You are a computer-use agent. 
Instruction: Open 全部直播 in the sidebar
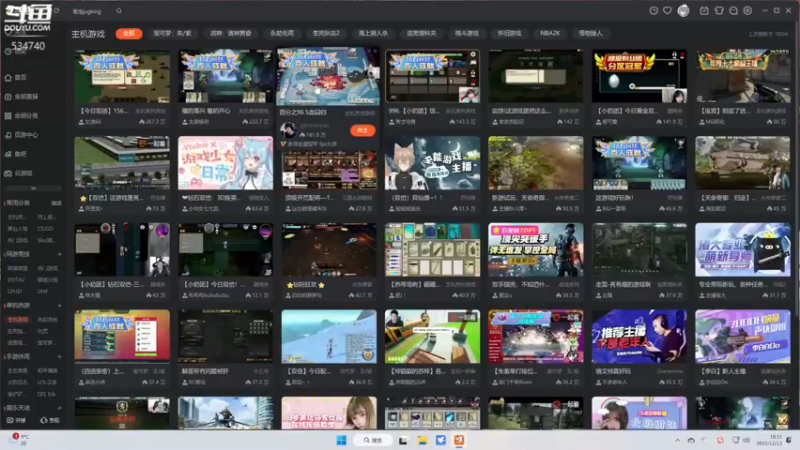click(21, 96)
